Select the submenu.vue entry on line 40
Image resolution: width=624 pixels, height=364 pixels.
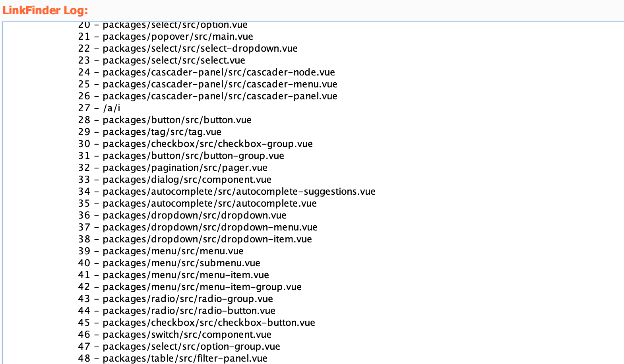181,263
